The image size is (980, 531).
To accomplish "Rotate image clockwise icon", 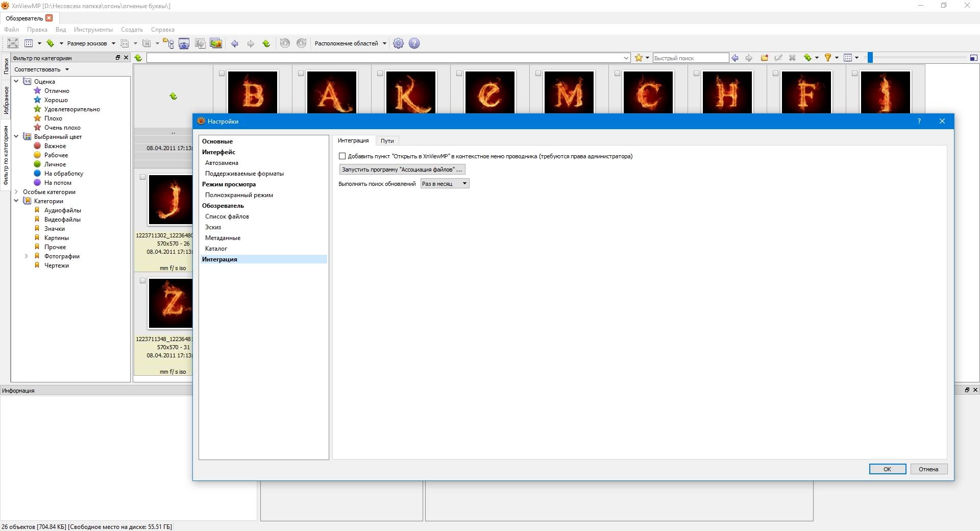I will (302, 43).
